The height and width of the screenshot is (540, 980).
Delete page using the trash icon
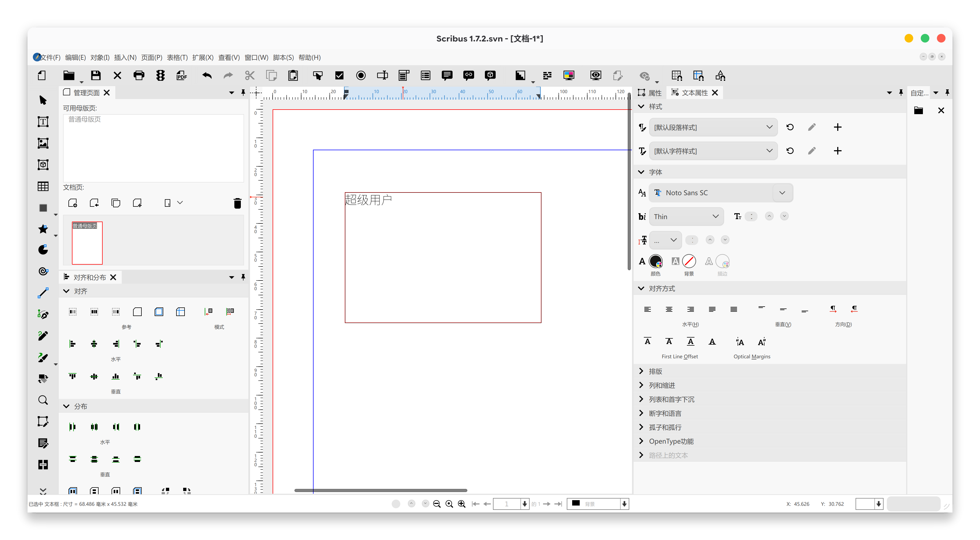point(237,203)
